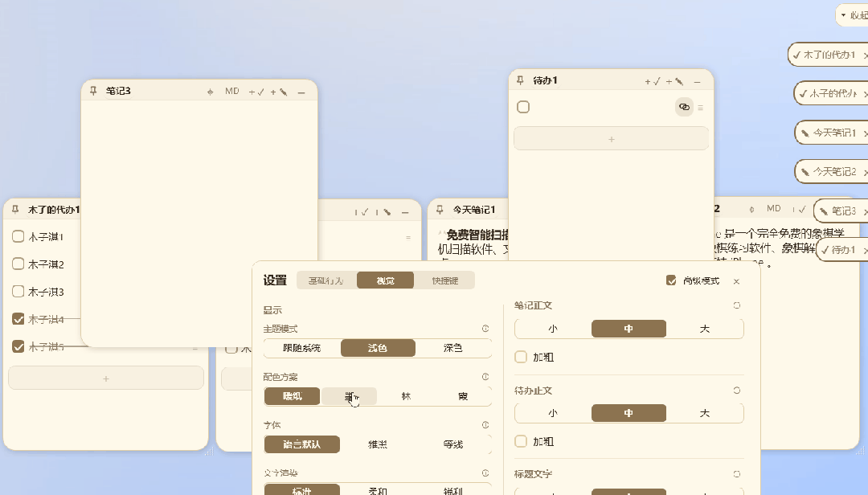Image resolution: width=868 pixels, height=495 pixels.
Task: Click the target icon in 笔记3 header
Action: 210,92
